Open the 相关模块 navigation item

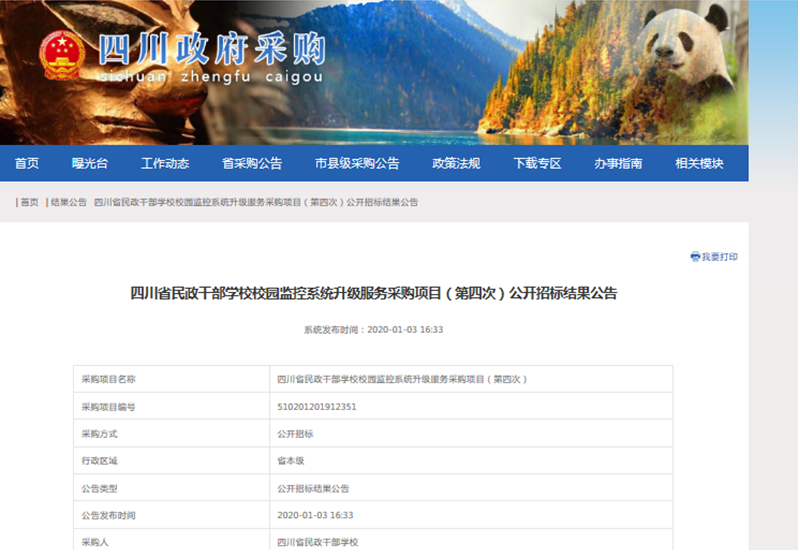point(699,164)
